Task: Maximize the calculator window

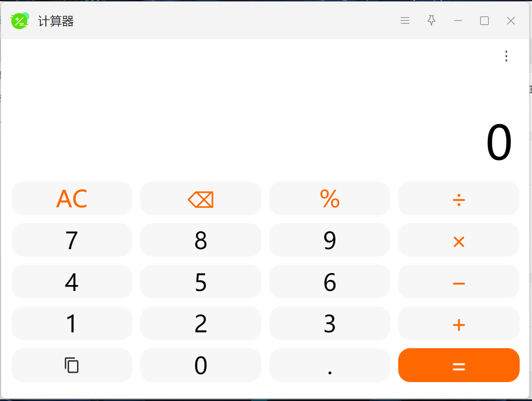Action: tap(484, 21)
